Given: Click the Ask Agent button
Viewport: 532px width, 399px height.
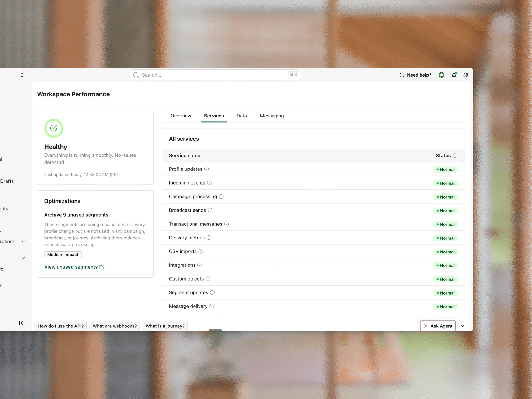Looking at the screenshot, I should click(x=438, y=326).
